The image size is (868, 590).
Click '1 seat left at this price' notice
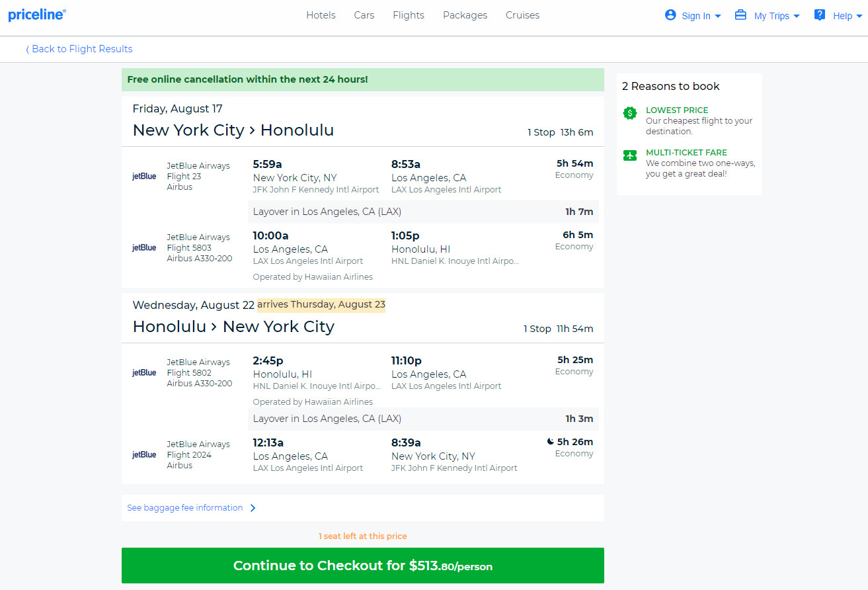(363, 536)
